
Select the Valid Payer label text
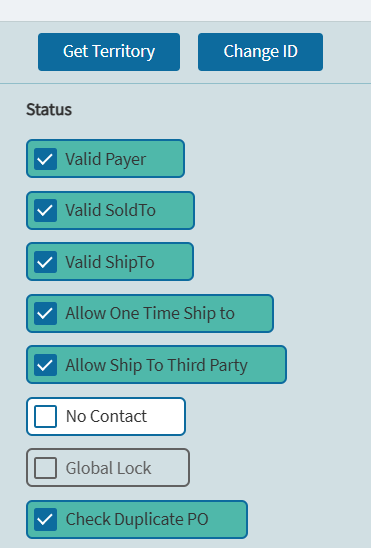106,160
